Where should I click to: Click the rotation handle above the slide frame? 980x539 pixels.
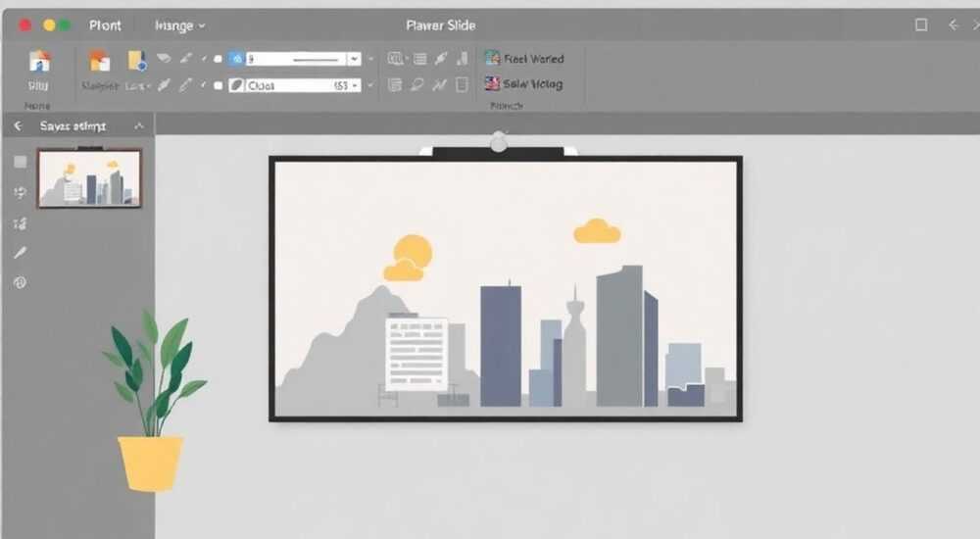pos(498,143)
